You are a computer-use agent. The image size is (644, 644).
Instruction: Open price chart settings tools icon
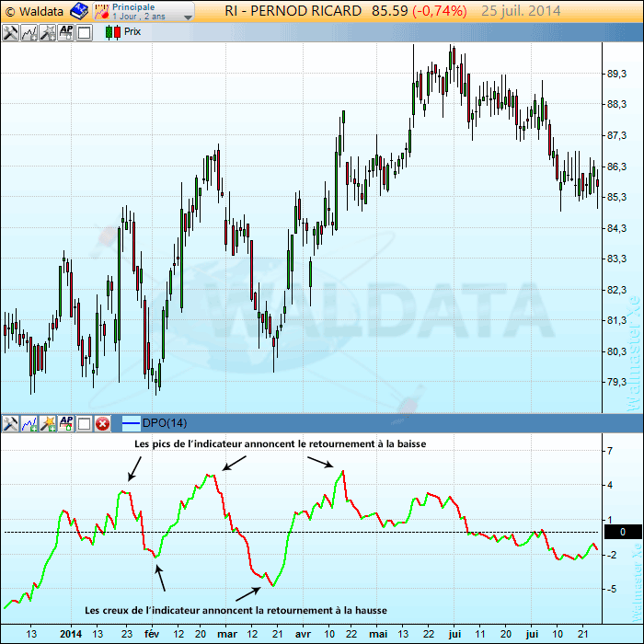(x=10, y=32)
